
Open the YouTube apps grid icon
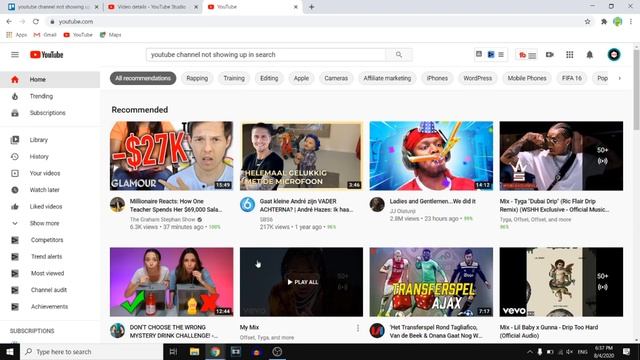tap(569, 54)
